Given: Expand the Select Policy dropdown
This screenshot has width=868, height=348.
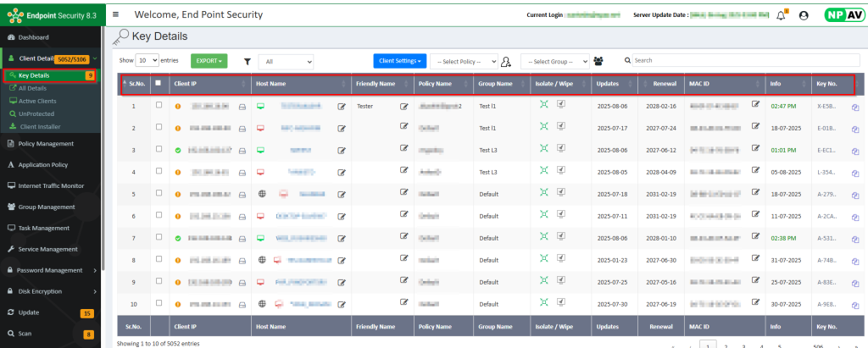Looking at the screenshot, I should pos(463,61).
